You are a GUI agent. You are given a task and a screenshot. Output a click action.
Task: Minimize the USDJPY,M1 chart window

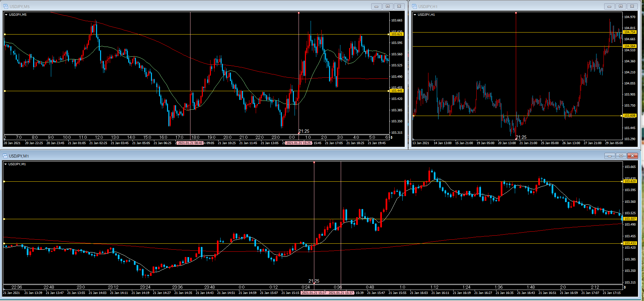click(x=610, y=156)
